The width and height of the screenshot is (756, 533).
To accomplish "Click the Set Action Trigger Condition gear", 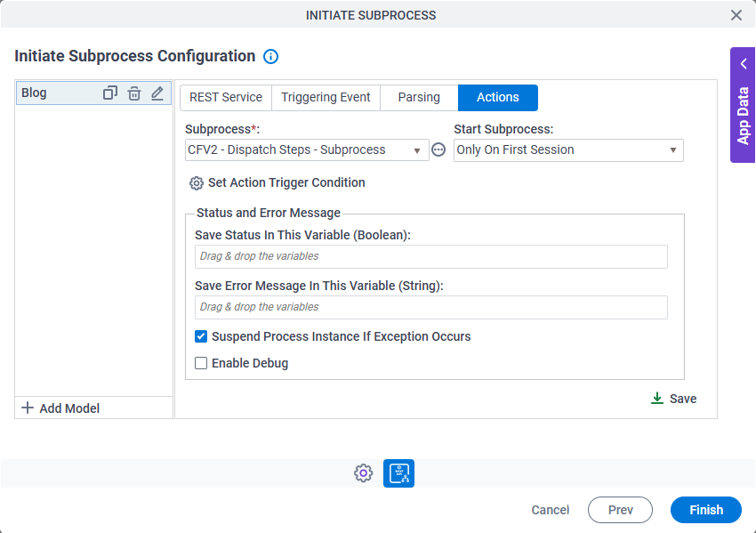I will click(x=197, y=183).
